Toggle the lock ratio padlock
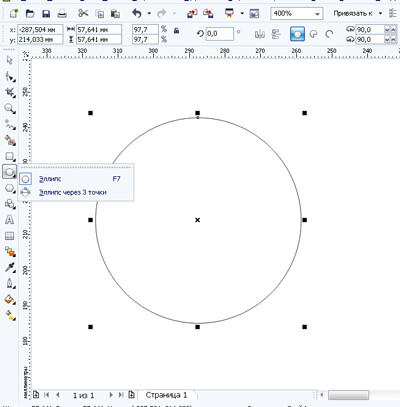This screenshot has height=407, width=400. 176,31
